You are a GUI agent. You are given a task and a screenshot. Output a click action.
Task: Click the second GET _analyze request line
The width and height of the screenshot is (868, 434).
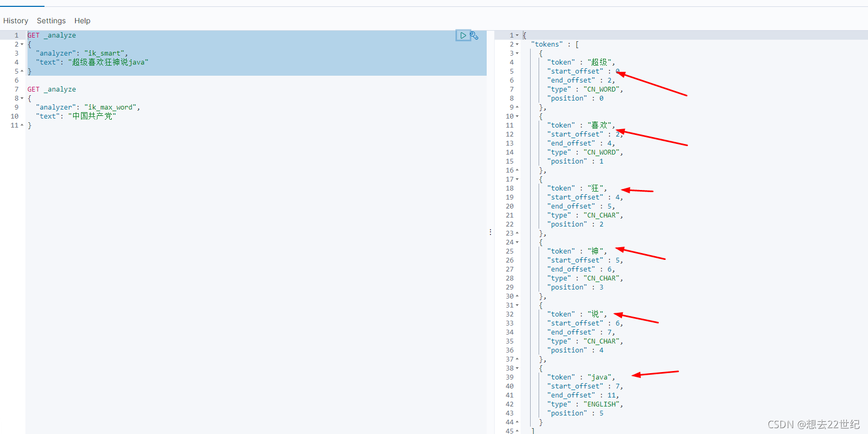52,89
